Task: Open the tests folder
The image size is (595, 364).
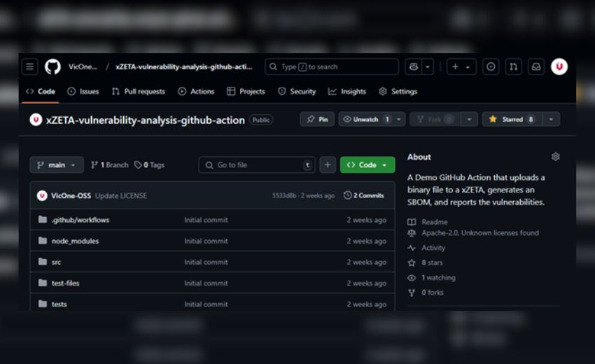Action: [x=59, y=304]
